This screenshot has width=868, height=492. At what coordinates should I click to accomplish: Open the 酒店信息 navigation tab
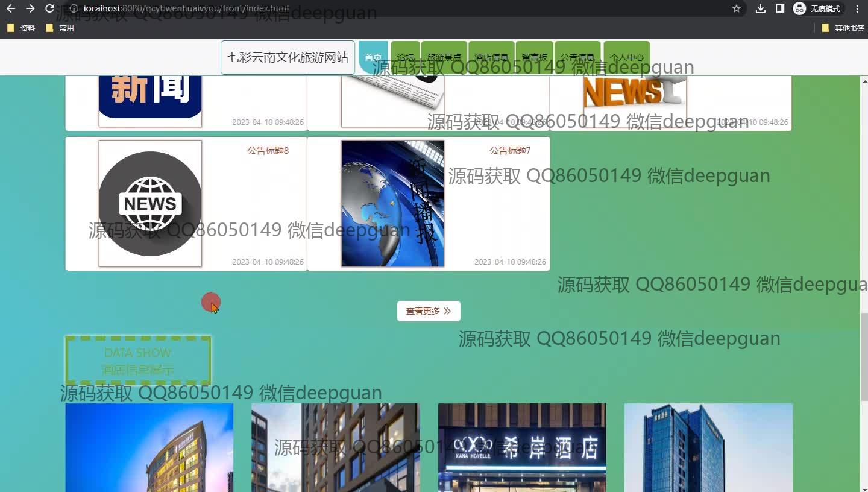pos(491,57)
